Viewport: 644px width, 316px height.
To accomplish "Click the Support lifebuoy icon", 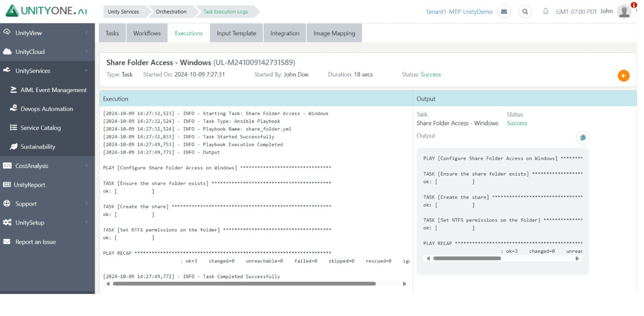I will [7, 203].
